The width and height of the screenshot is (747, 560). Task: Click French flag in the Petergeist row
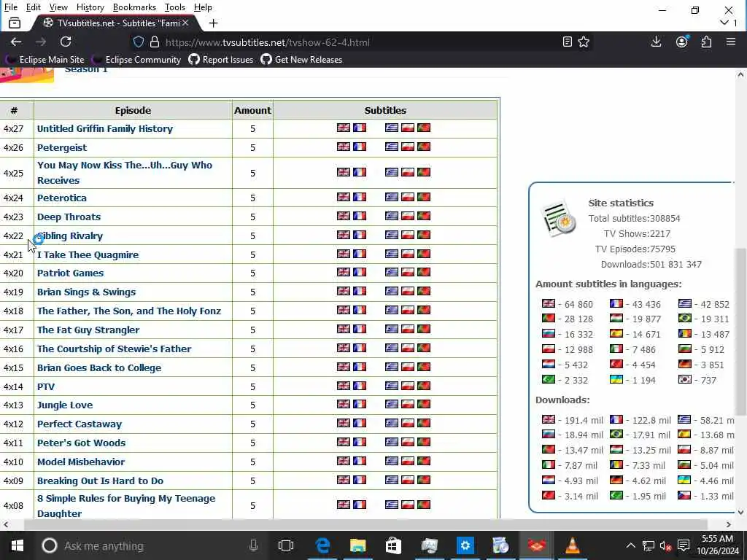click(x=360, y=147)
